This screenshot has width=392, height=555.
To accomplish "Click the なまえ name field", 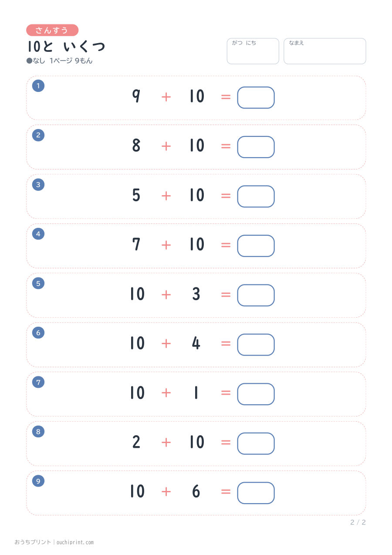I will pos(325,51).
